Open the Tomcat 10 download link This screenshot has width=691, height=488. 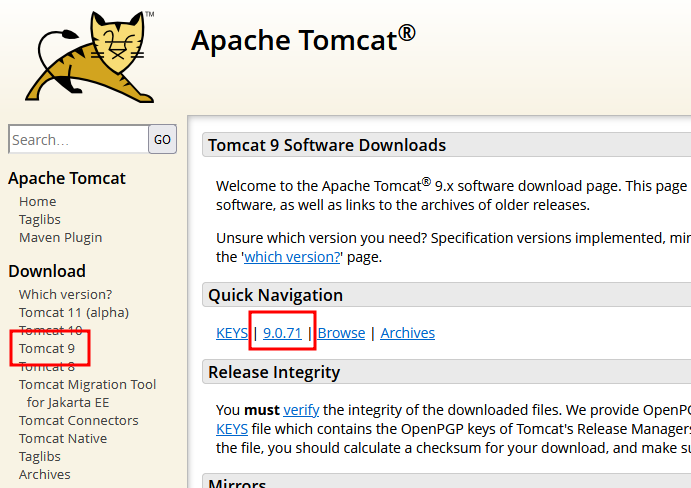51,330
